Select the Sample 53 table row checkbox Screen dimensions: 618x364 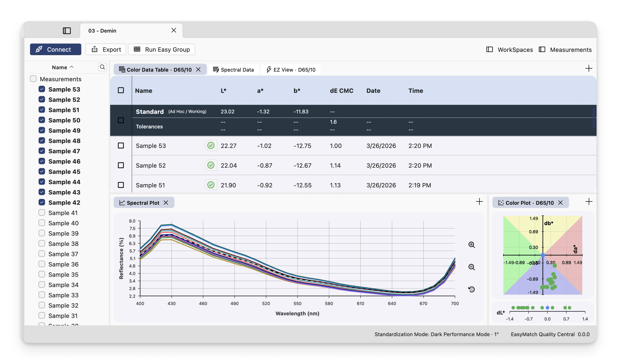pyautogui.click(x=121, y=146)
